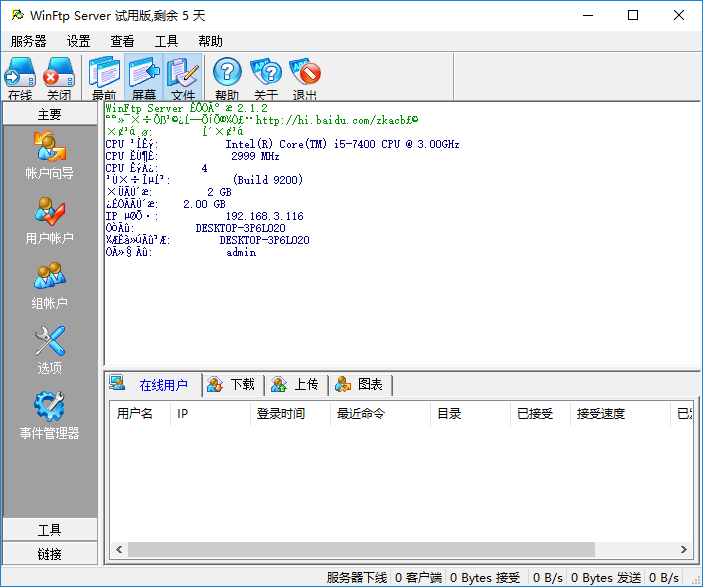The height and width of the screenshot is (587, 703).
Task: Click the horizontal scrollbar right arrow
Action: tap(684, 549)
